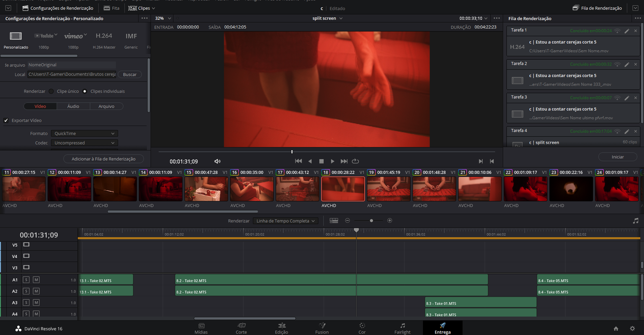
Task: Open the Fusion page
Action: pyautogui.click(x=322, y=328)
